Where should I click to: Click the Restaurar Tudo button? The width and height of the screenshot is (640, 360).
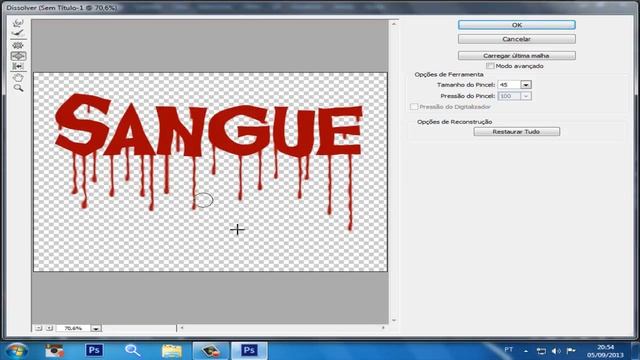tap(517, 132)
